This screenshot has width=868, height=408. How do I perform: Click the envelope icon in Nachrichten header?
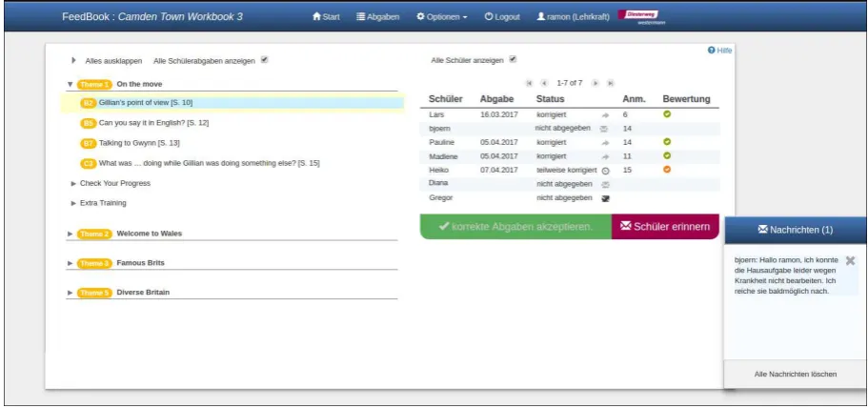point(763,229)
